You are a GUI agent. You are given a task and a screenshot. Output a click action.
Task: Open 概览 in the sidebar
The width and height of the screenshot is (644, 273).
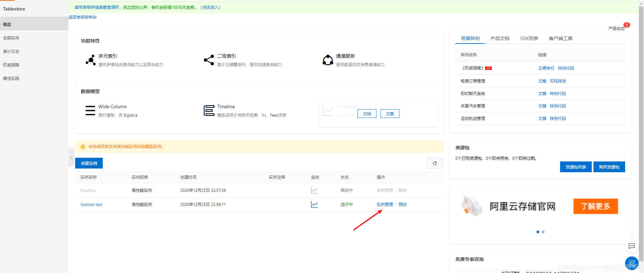[34, 24]
